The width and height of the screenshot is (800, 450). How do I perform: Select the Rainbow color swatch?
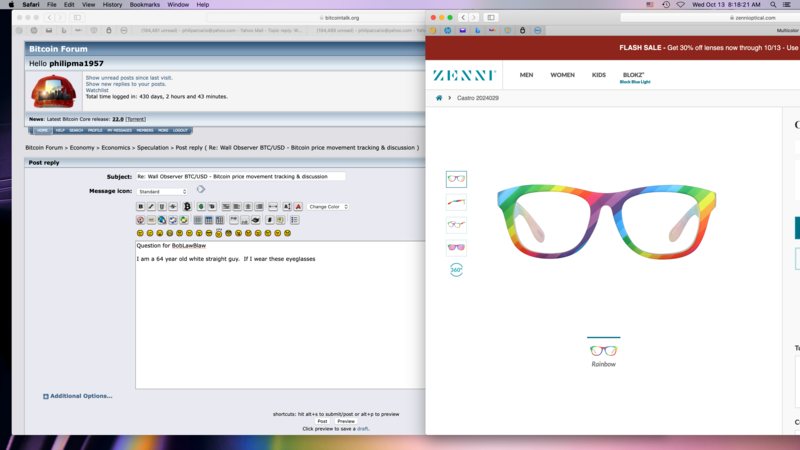(604, 353)
